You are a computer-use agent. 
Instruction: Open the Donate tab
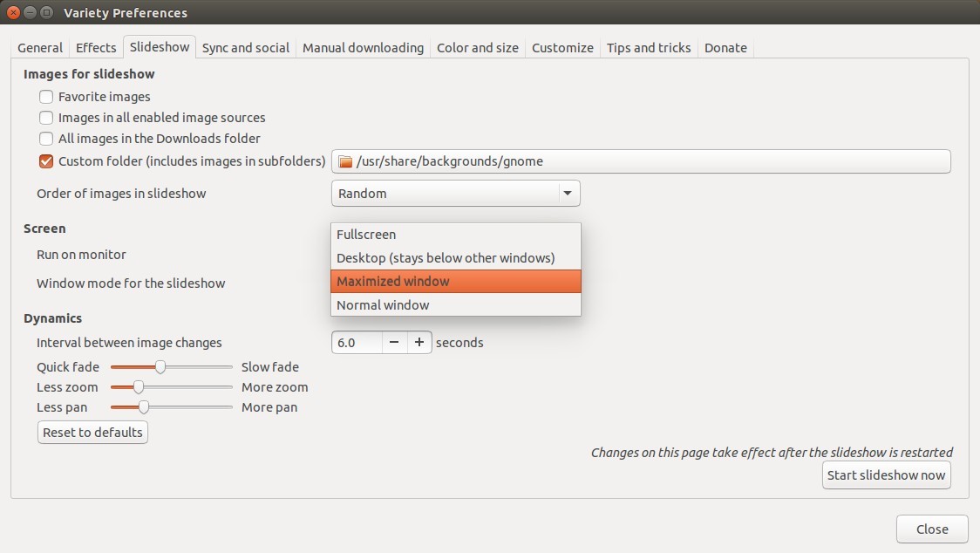pyautogui.click(x=725, y=47)
